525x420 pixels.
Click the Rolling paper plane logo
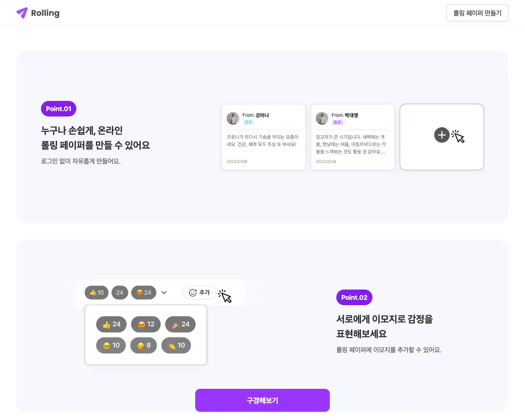tap(22, 13)
